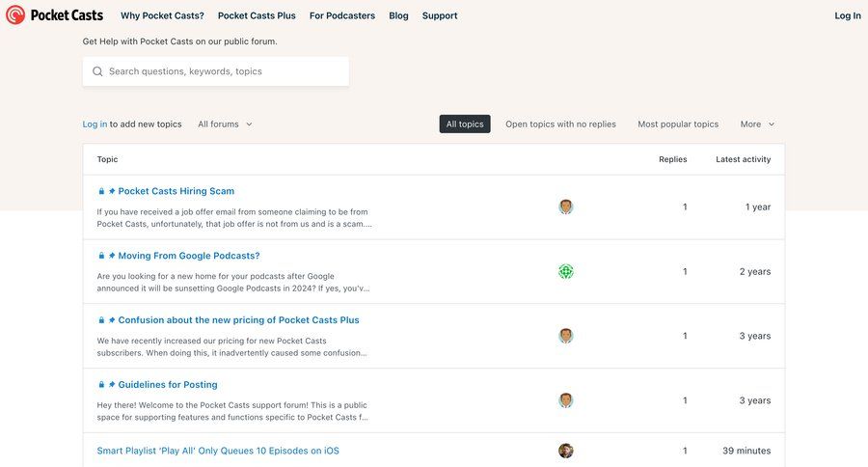This screenshot has width=868, height=467.
Task: Click avatar on Pocket Casts Hiring Scam row
Action: 566,206
